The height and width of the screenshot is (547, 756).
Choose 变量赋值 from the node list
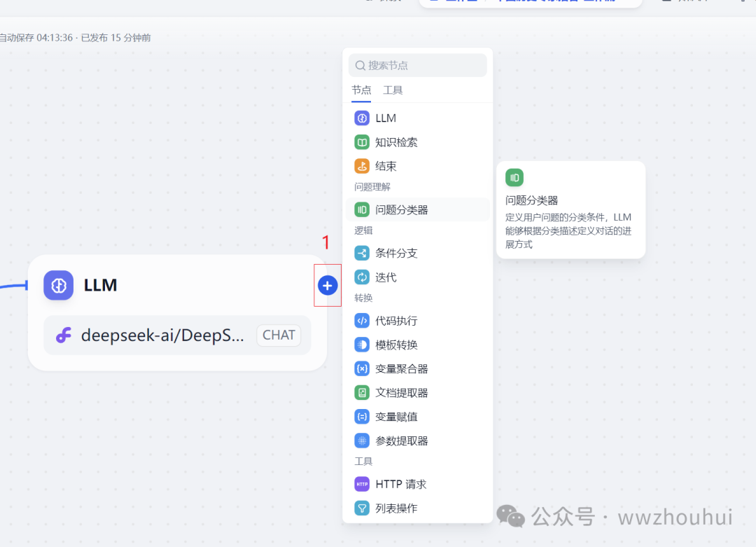[396, 417]
